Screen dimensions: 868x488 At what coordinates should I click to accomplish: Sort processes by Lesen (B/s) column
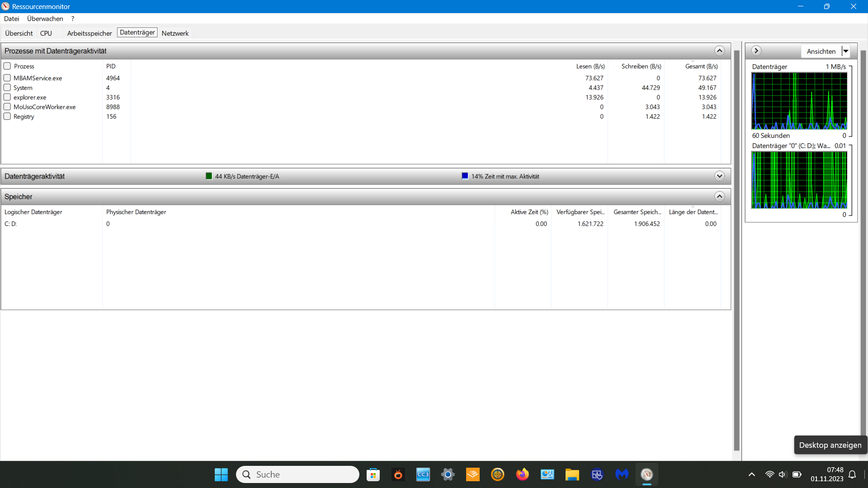coord(590,66)
